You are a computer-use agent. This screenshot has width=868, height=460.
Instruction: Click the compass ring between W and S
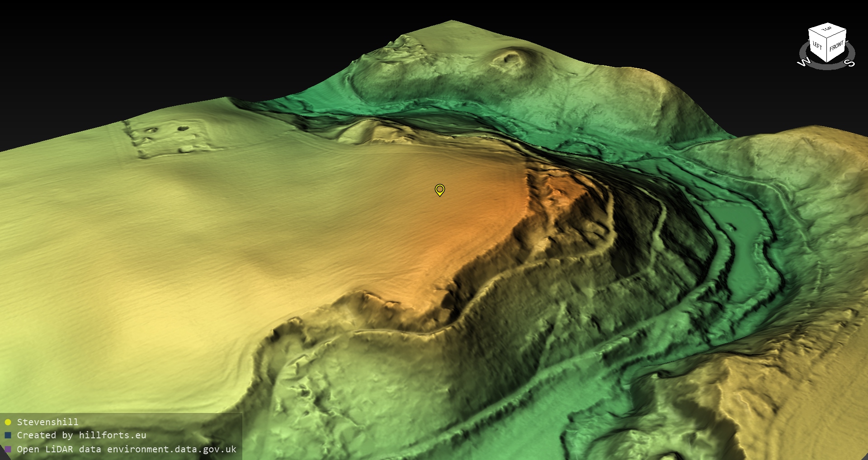click(x=827, y=68)
